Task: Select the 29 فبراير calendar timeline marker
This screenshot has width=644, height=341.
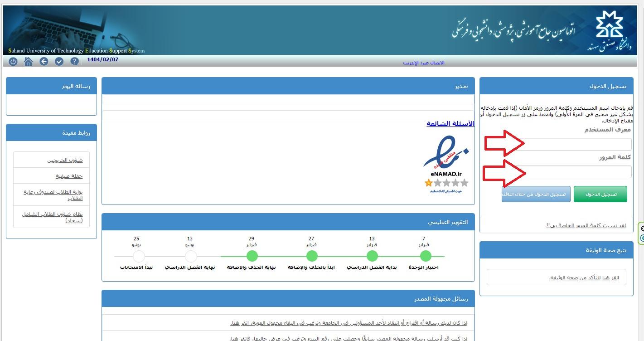Action: (x=252, y=256)
